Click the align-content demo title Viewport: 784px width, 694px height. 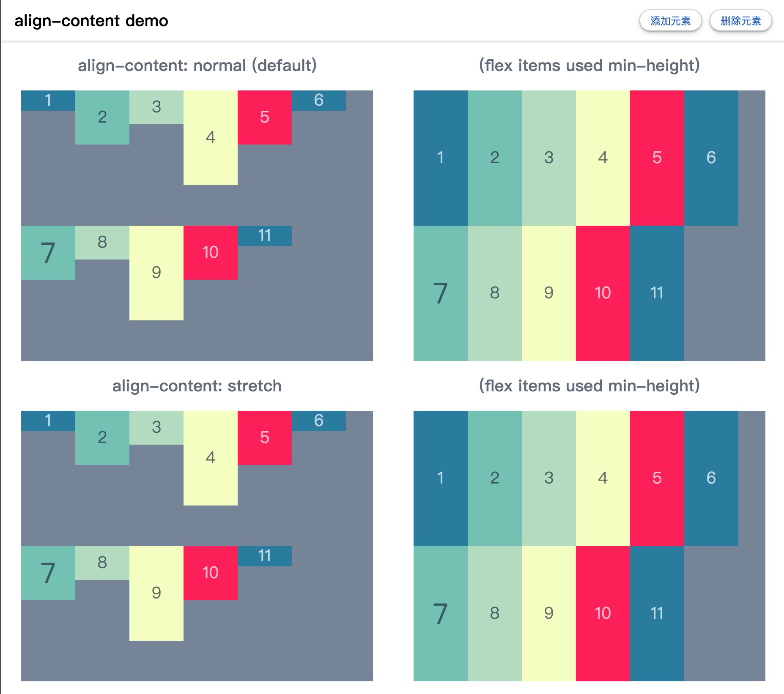click(x=91, y=20)
